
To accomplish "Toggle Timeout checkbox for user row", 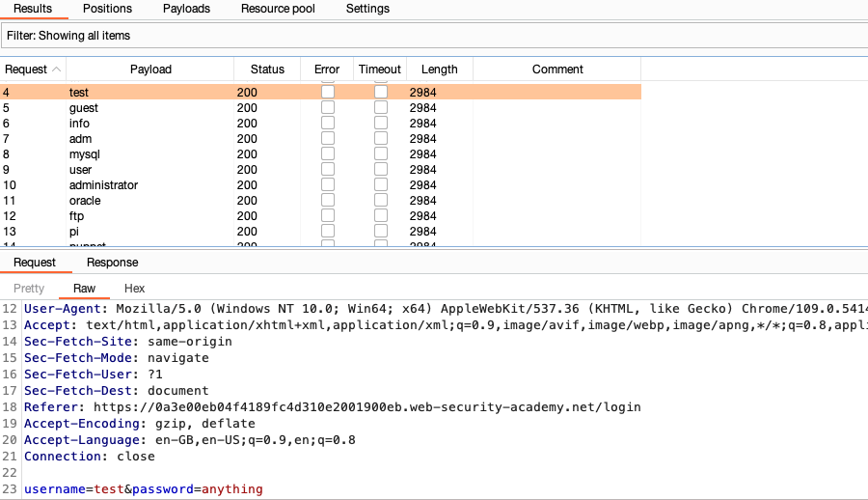I will click(381, 170).
